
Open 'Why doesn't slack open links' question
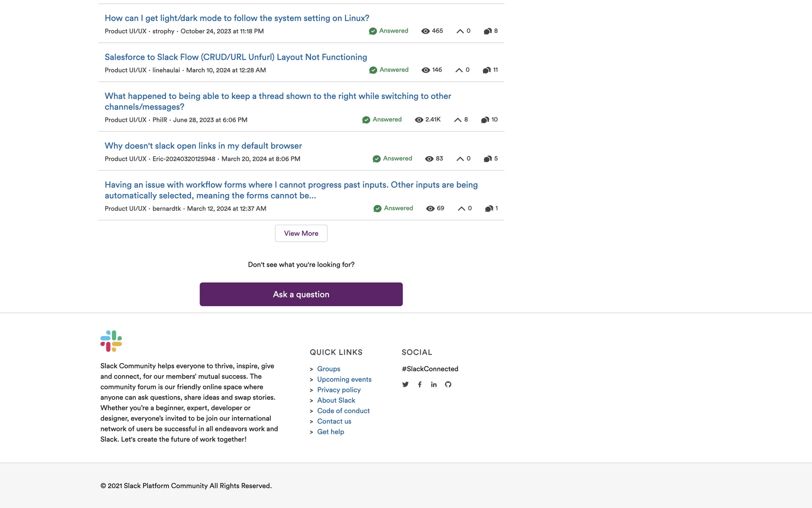203,146
